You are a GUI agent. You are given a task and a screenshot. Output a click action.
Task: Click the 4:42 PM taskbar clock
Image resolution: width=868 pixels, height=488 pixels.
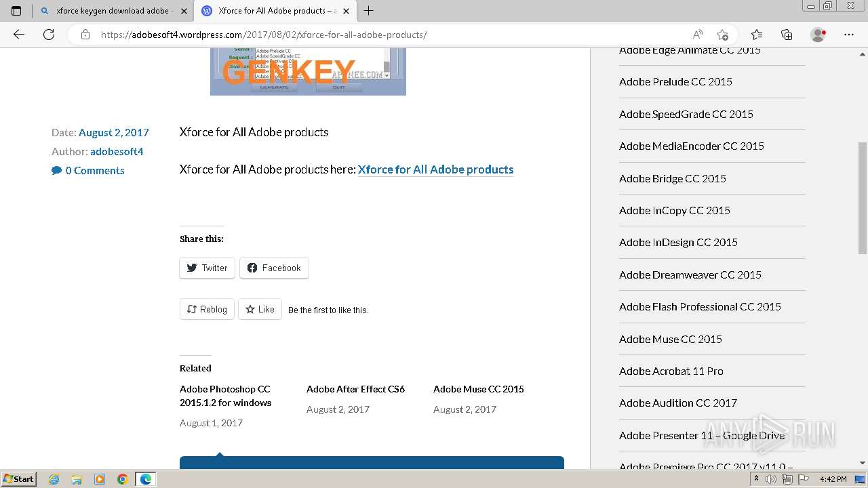coord(833,479)
